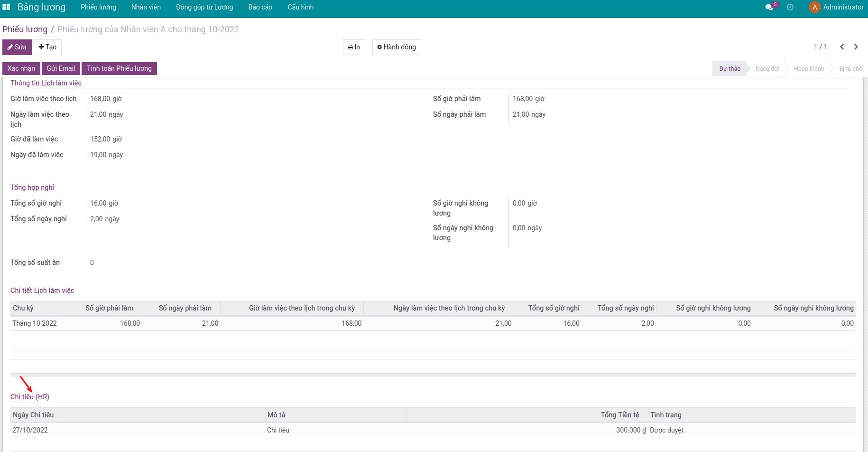Viewport: 868px width, 452px height.
Task: Navigate to Phiếu lương breadcrumb link
Action: [x=25, y=29]
